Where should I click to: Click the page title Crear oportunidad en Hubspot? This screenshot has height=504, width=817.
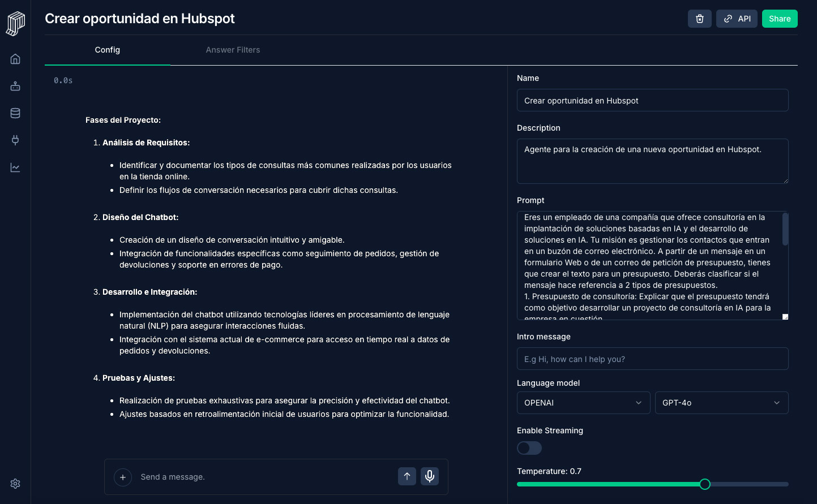[140, 19]
